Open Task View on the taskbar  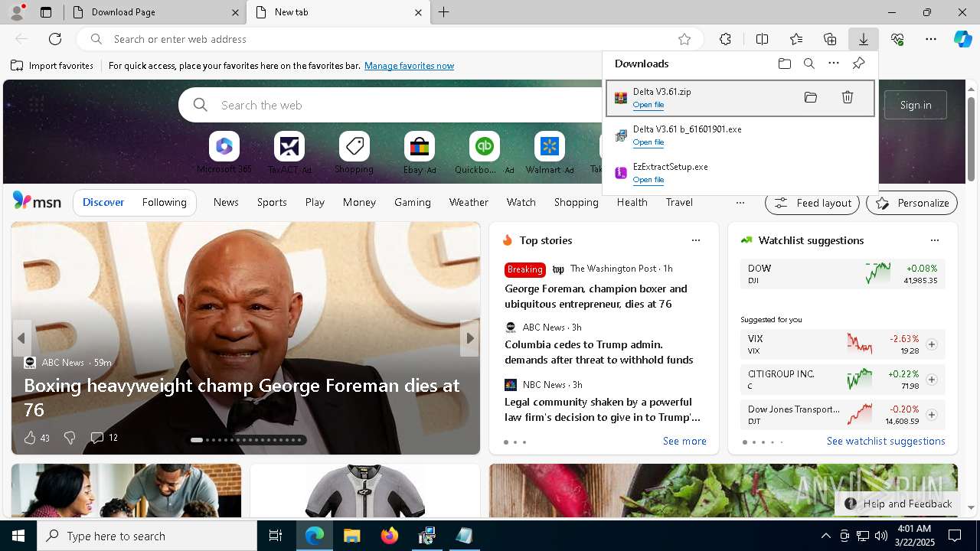[x=276, y=536]
